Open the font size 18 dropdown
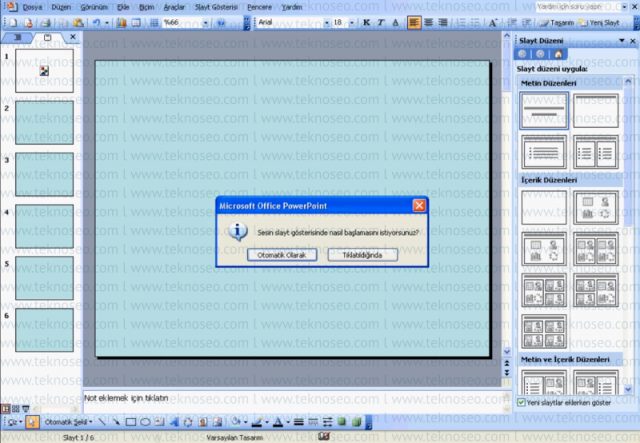640x443 pixels. coord(351,23)
